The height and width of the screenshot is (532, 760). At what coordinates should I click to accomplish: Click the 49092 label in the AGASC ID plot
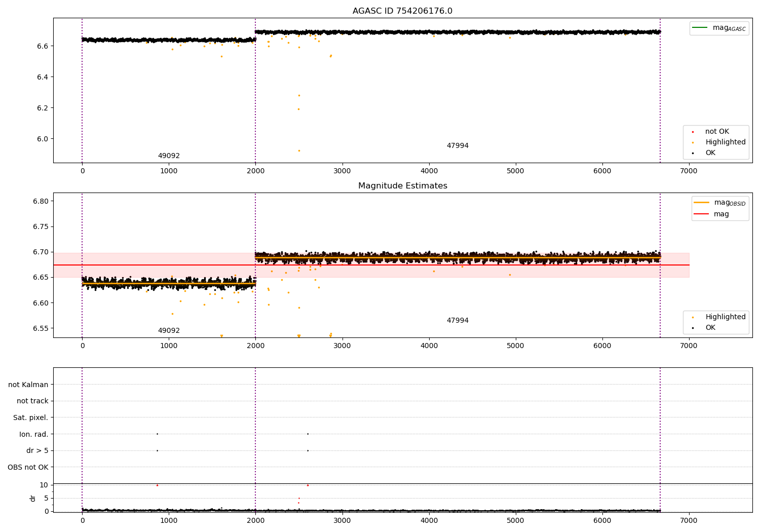pos(169,156)
